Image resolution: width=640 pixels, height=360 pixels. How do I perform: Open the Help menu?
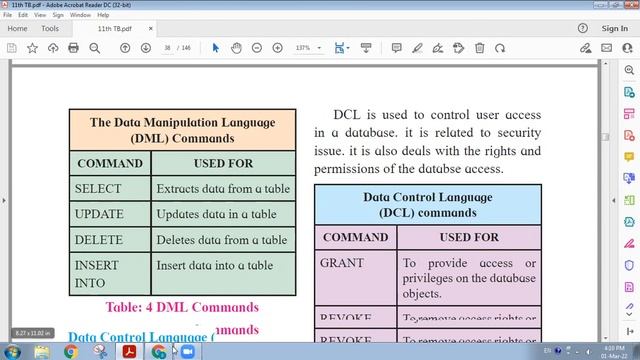pyautogui.click(x=103, y=15)
